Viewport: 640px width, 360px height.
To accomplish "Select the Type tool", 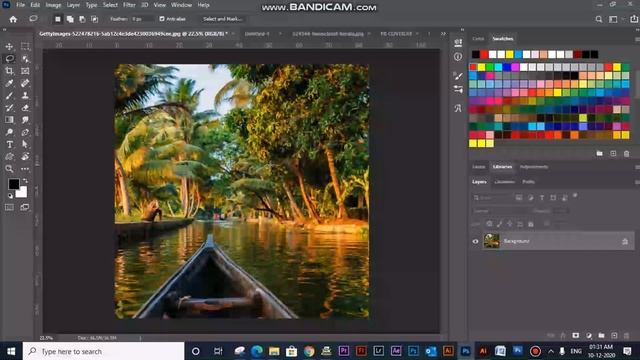I will pos(9,144).
